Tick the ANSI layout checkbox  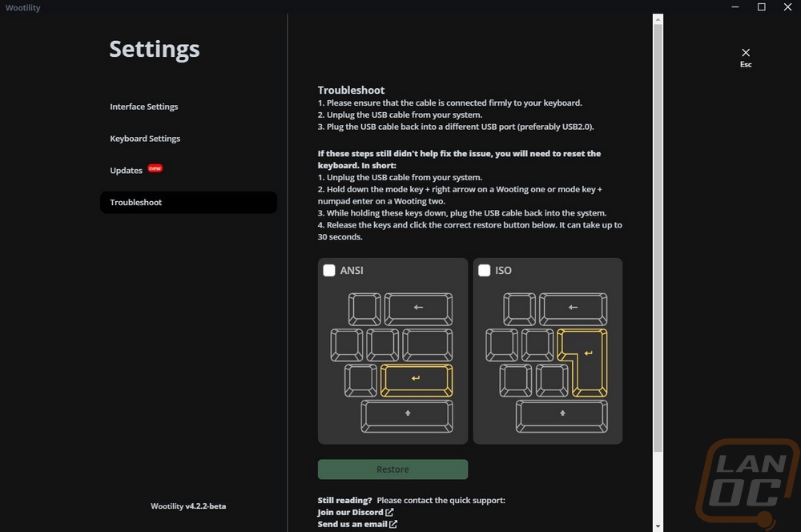(x=329, y=270)
